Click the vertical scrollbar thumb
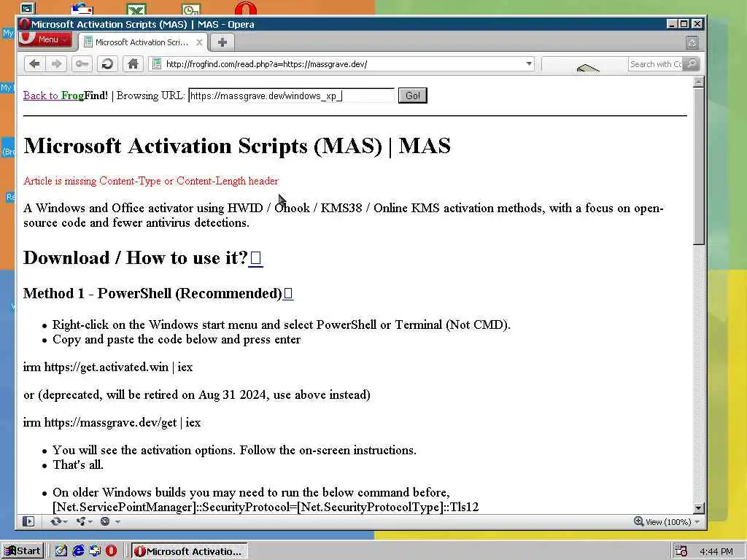747x560 pixels. tap(698, 166)
